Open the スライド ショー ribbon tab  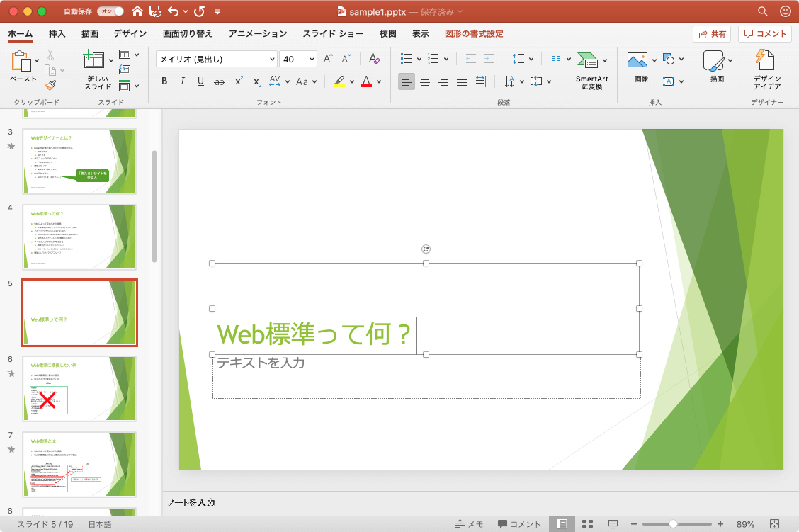[x=333, y=33]
